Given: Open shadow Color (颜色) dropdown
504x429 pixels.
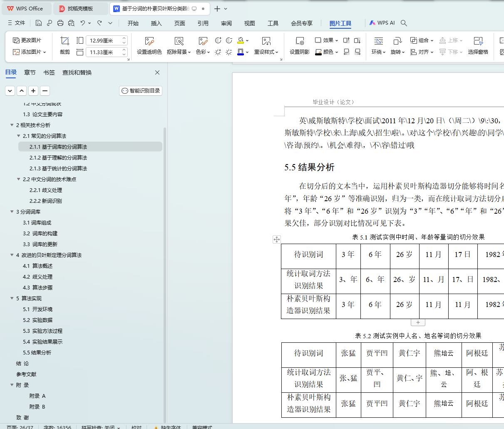Looking at the screenshot, I should tap(327, 52).
